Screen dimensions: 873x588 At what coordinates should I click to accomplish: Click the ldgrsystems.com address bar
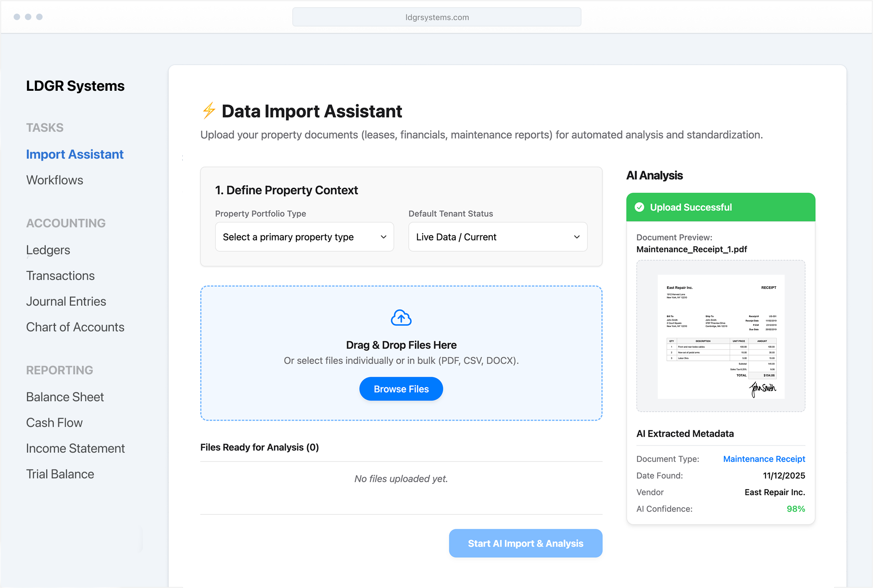tap(436, 17)
